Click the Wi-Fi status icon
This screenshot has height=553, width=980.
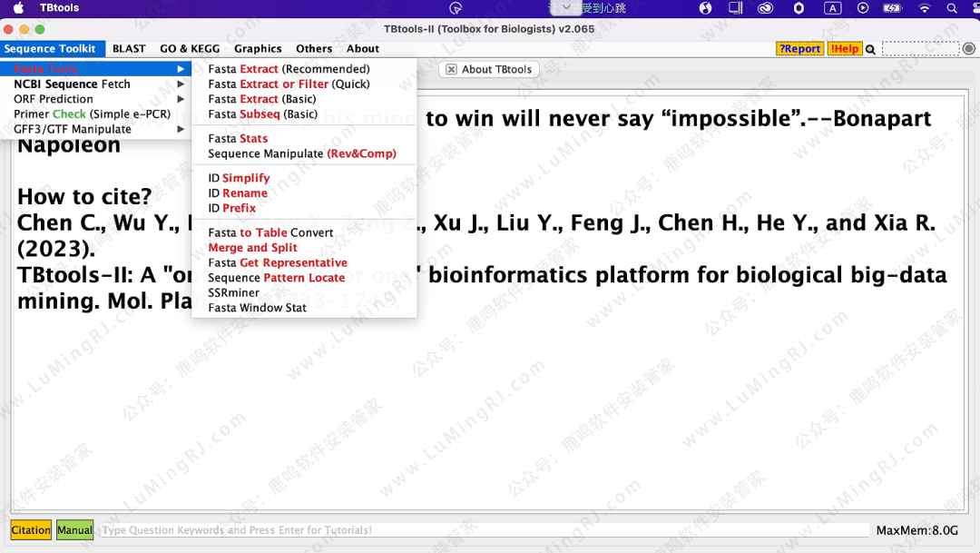pyautogui.click(x=925, y=8)
